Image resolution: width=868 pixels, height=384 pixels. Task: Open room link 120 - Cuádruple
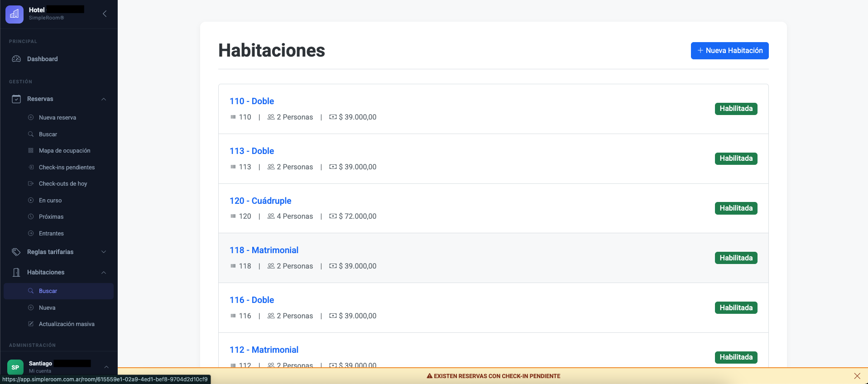[x=260, y=201]
